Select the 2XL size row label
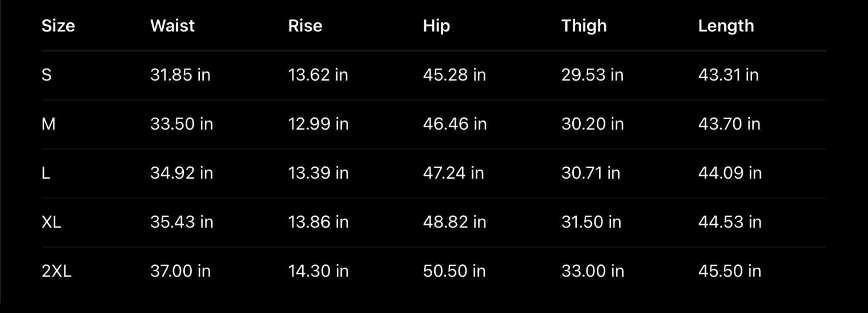The width and height of the screenshot is (868, 313). [x=57, y=271]
